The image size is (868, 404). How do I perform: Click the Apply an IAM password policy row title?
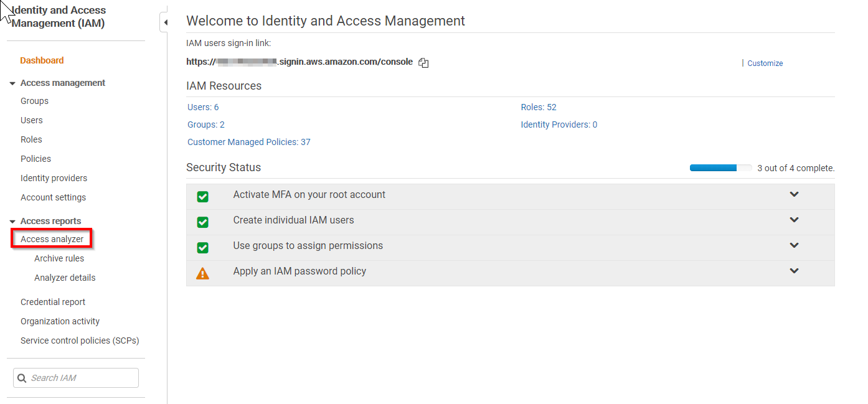tap(300, 271)
